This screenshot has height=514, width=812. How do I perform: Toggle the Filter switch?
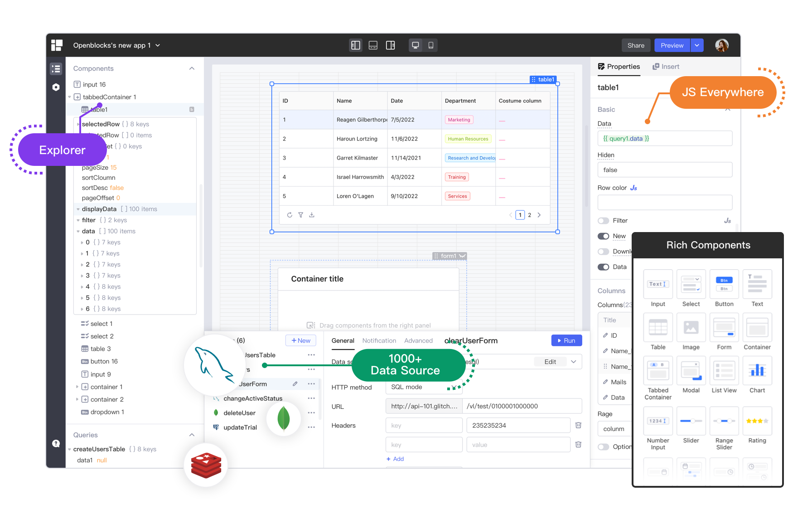pos(603,221)
